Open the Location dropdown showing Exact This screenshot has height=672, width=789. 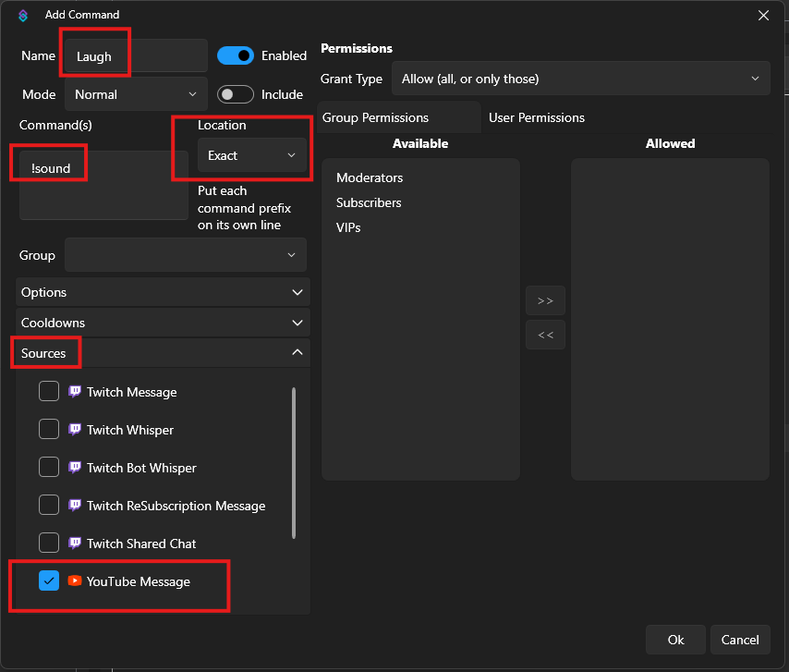click(x=251, y=155)
